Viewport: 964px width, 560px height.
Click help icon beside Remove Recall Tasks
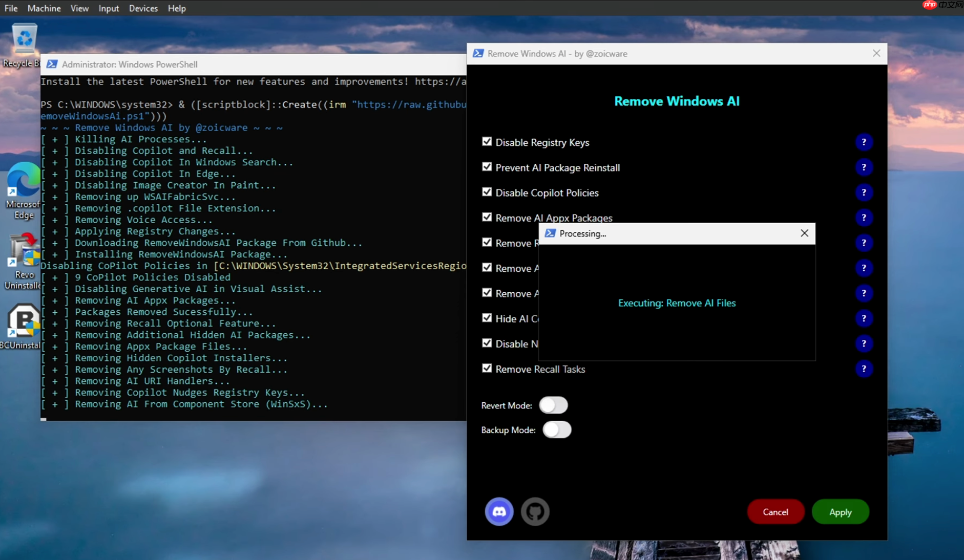tap(864, 369)
